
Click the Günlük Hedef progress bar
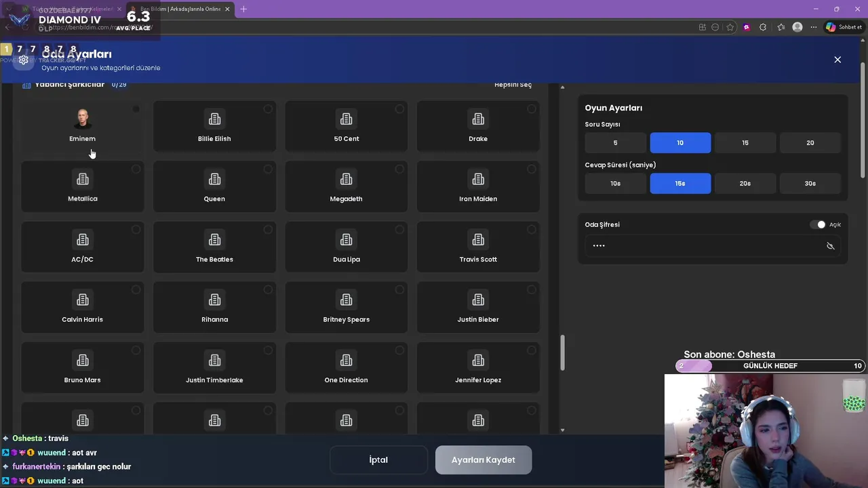point(770,366)
